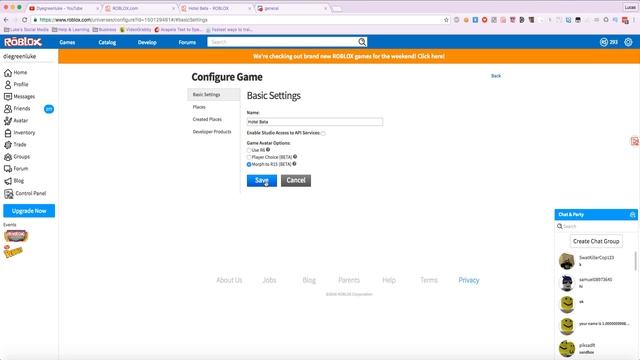The height and width of the screenshot is (360, 640).
Task: Open the Catalog menu item
Action: click(107, 42)
